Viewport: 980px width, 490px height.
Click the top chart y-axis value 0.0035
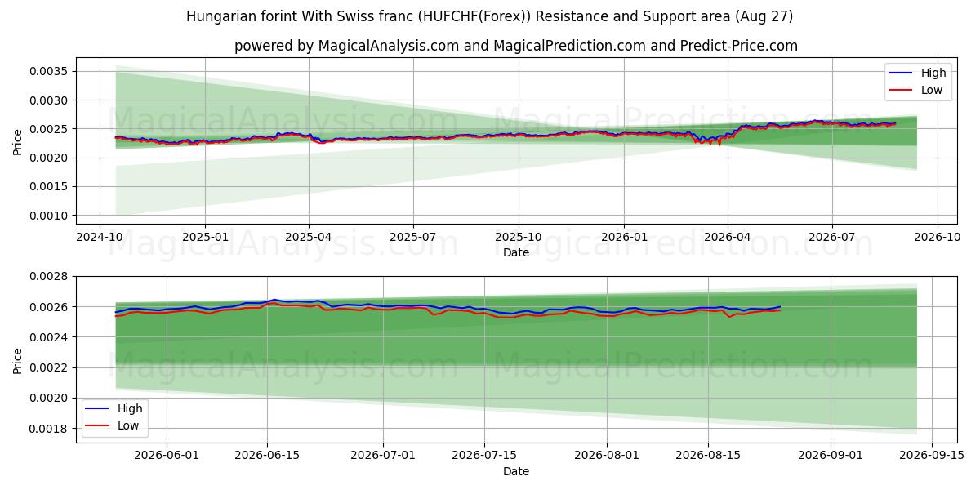pos(49,72)
